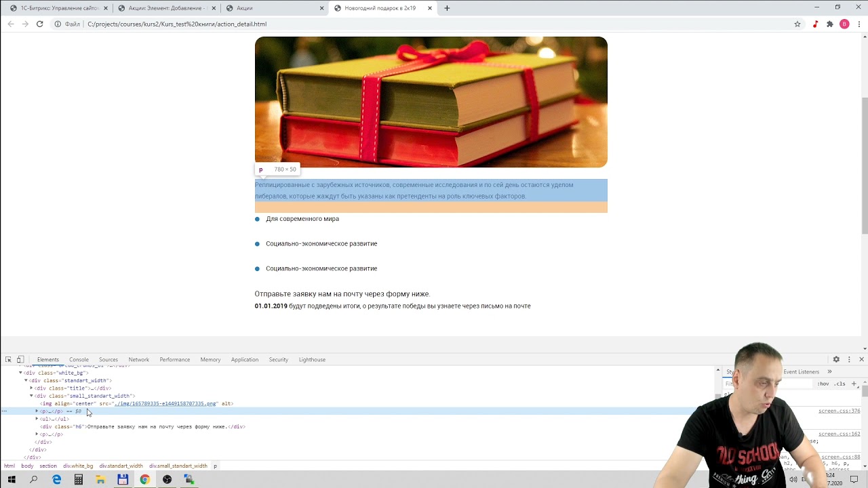
Task: Expand the div class="title" node
Action: tap(31, 388)
